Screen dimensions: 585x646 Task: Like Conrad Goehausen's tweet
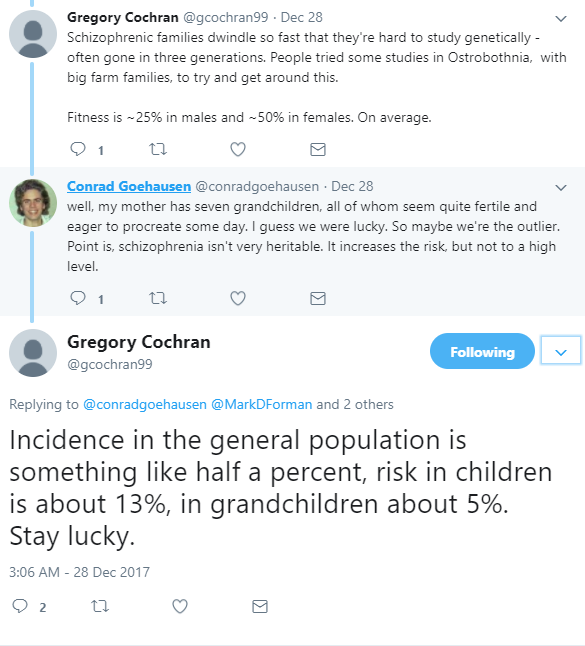(x=238, y=298)
